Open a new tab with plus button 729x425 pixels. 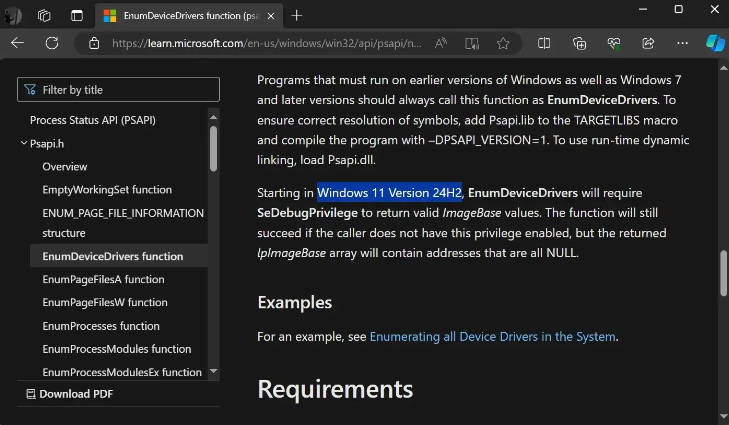(x=297, y=16)
